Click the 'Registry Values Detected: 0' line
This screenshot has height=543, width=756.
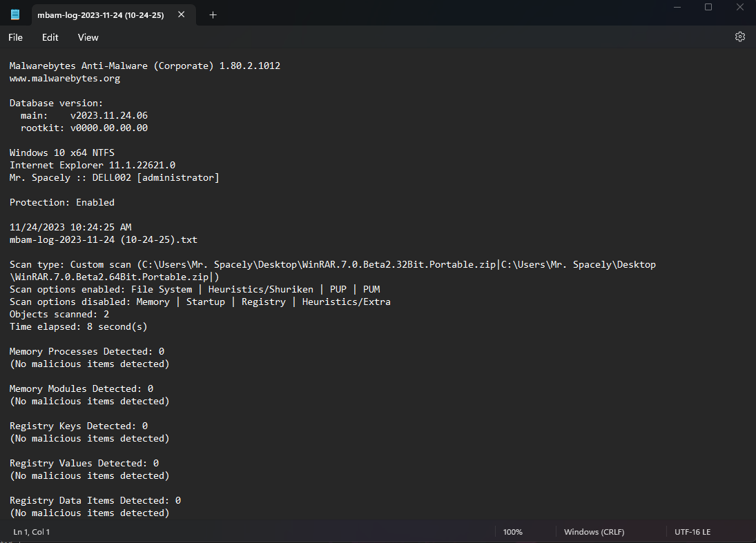[x=84, y=464]
